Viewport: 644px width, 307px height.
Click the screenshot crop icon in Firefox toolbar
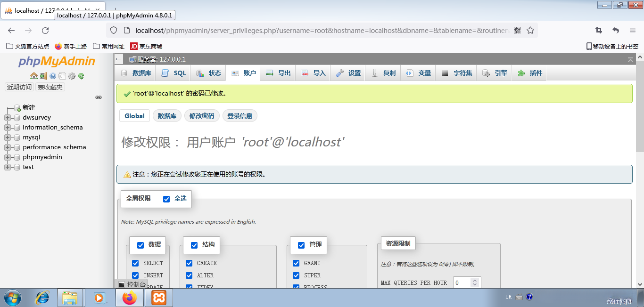coord(599,30)
